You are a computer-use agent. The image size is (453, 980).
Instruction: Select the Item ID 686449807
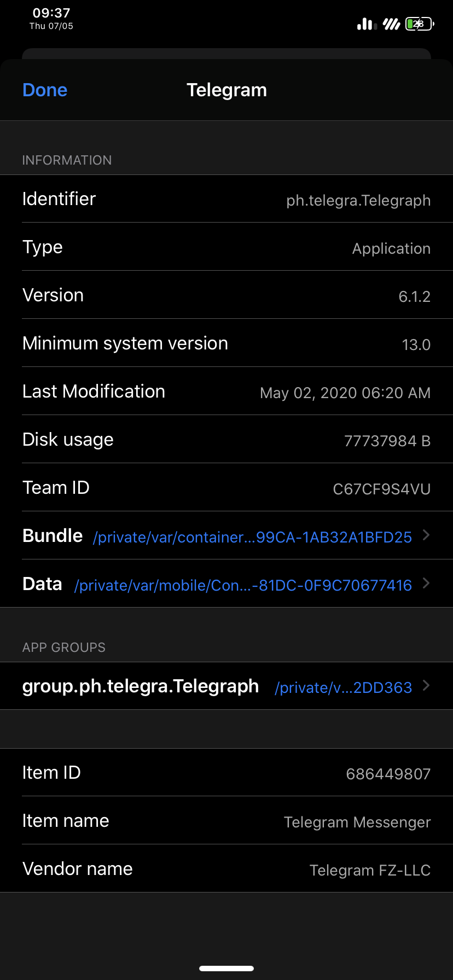coord(388,774)
